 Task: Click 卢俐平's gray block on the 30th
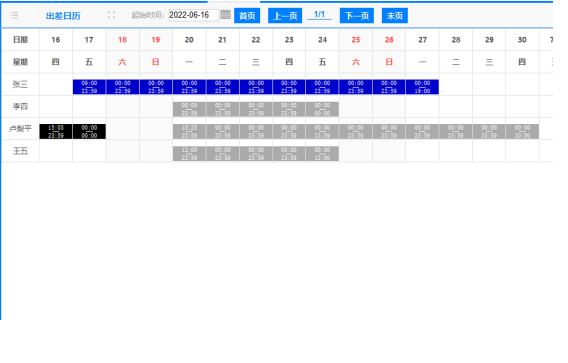[522, 132]
